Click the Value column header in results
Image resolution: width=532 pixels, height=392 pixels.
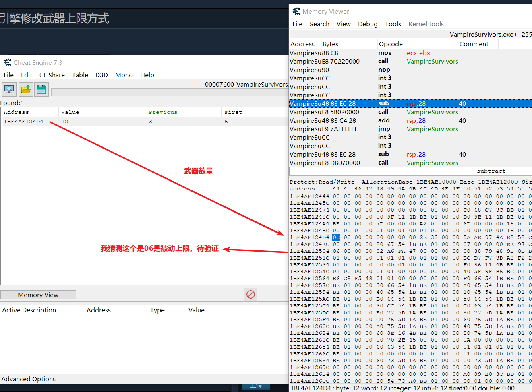[x=102, y=112]
